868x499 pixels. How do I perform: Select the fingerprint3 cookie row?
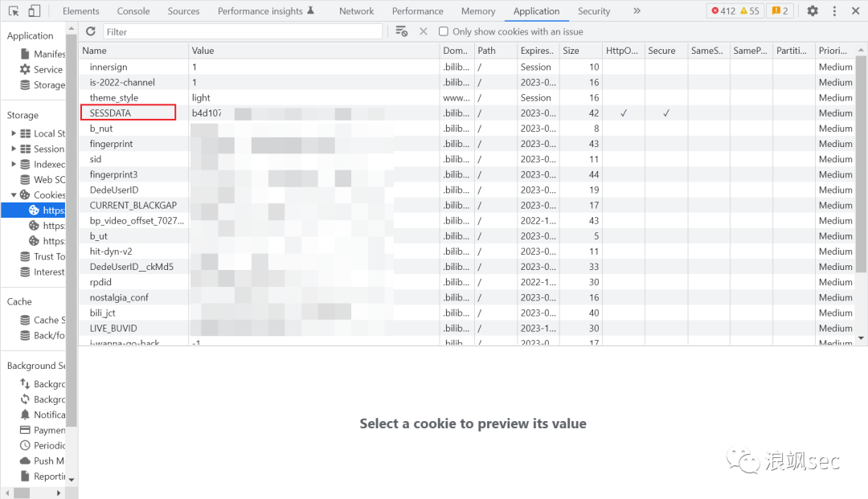click(x=468, y=174)
